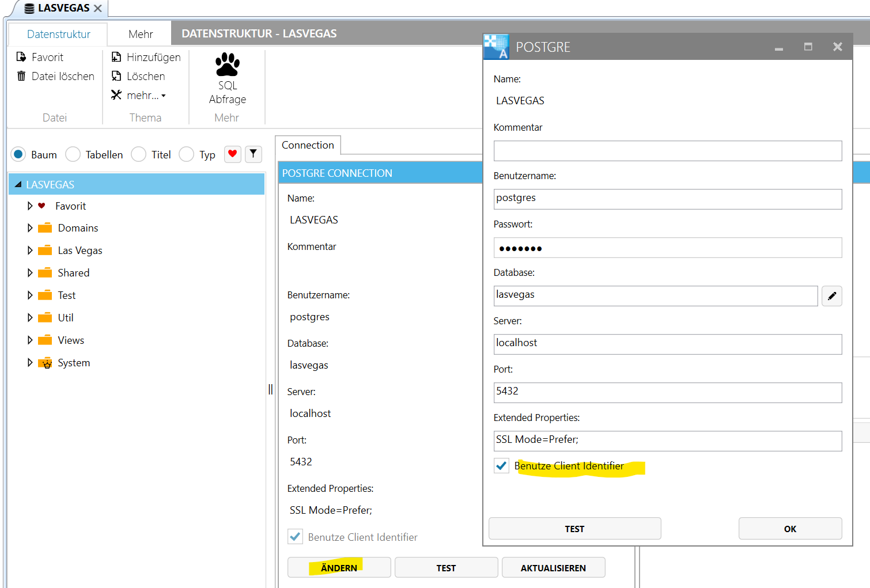
Task: Switch to the Mehr ribbon tab
Action: pos(141,34)
